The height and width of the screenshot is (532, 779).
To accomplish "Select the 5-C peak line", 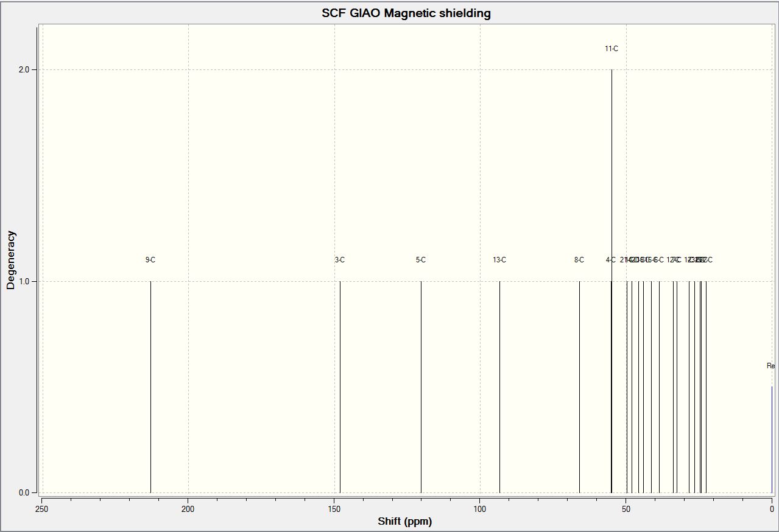I will tap(421, 387).
